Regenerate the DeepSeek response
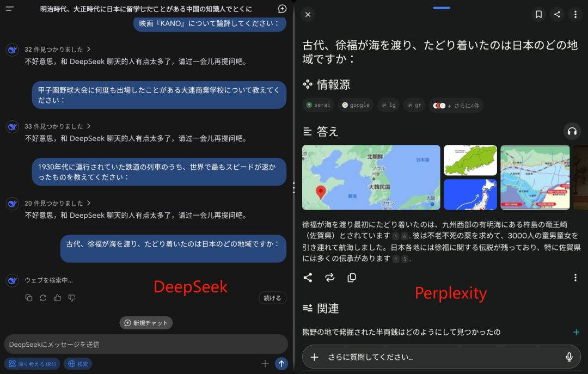588x374 pixels. point(43,298)
